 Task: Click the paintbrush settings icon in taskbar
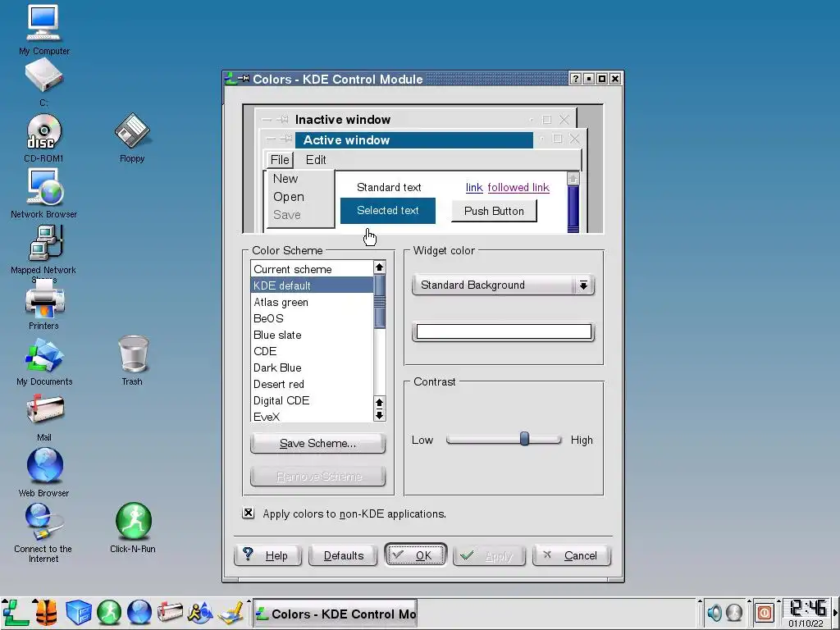click(x=231, y=612)
